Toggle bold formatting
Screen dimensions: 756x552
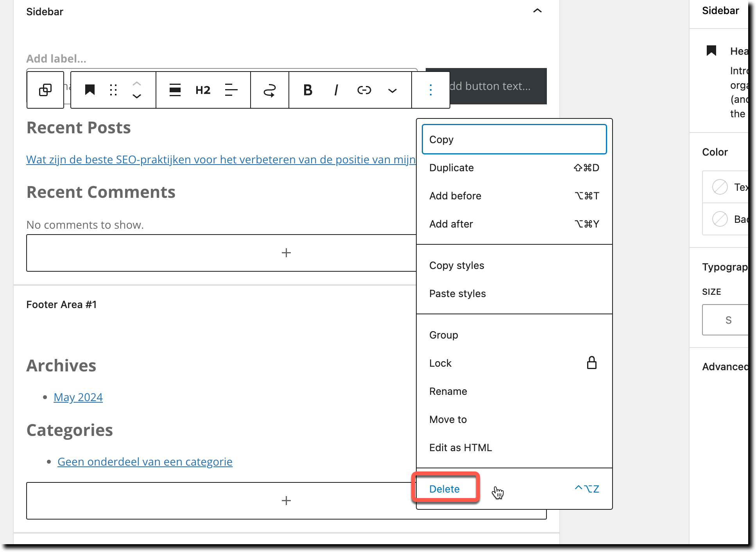coord(308,90)
